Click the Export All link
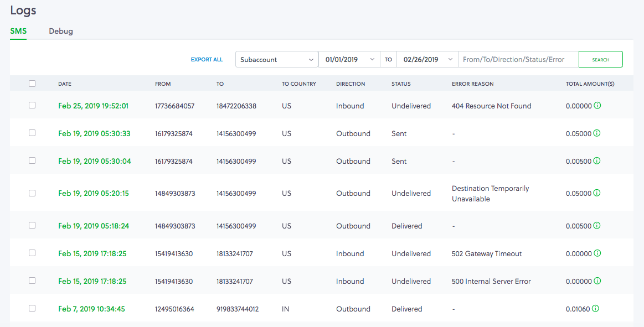The width and height of the screenshot is (644, 327). [x=207, y=60]
